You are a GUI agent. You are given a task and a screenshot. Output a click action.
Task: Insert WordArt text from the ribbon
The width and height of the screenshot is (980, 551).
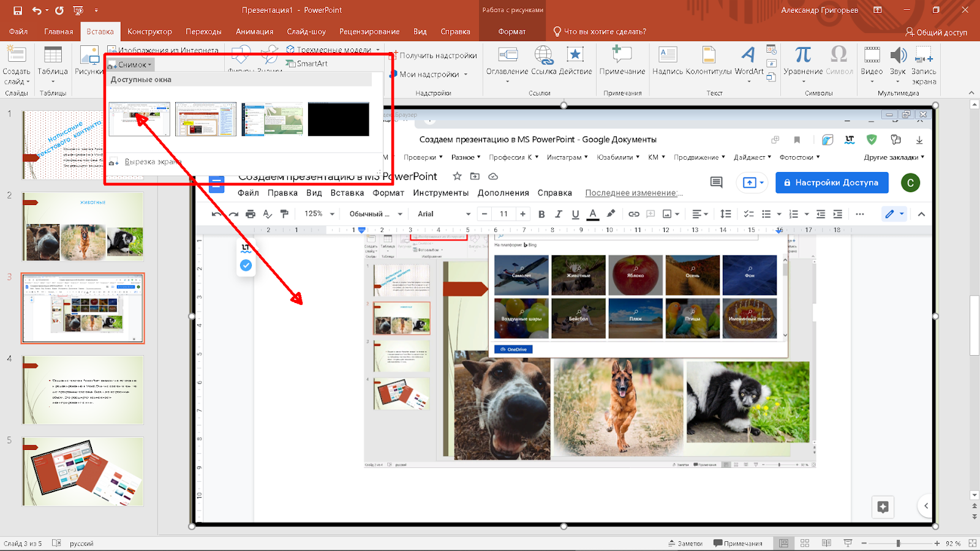tap(748, 61)
